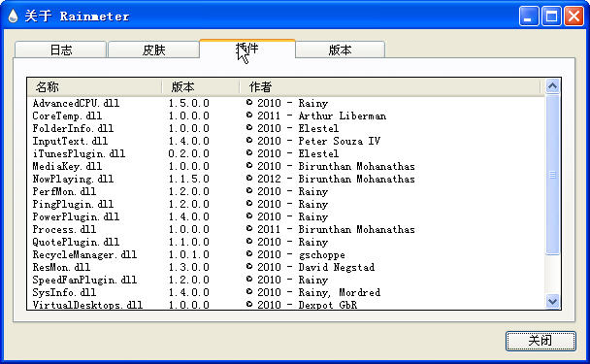The height and width of the screenshot is (364, 590).
Task: Sort list by 作者 column header
Action: point(391,87)
